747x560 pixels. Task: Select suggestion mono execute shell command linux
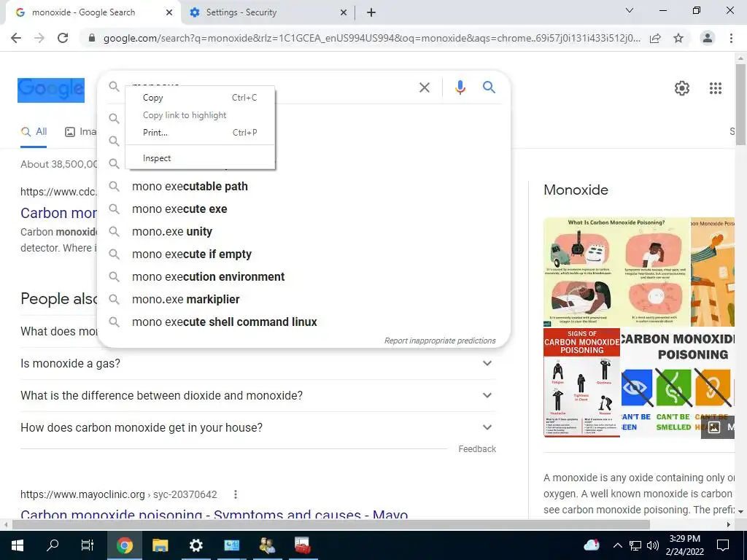[303, 322]
